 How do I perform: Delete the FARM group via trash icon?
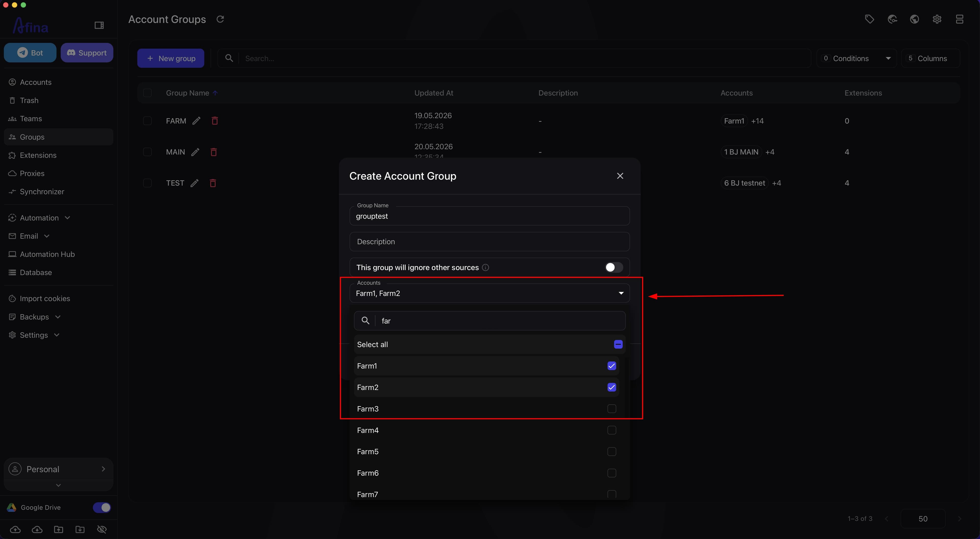(x=215, y=121)
